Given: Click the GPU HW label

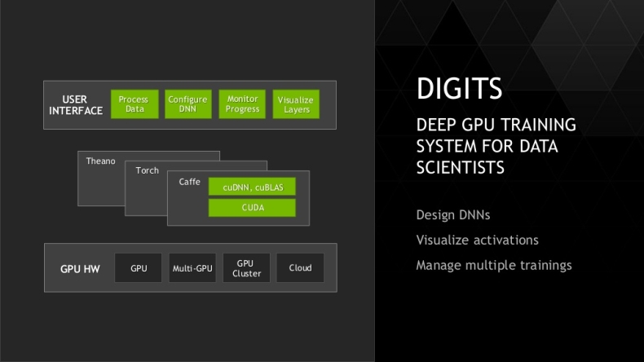Looking at the screenshot, I should click(80, 269).
